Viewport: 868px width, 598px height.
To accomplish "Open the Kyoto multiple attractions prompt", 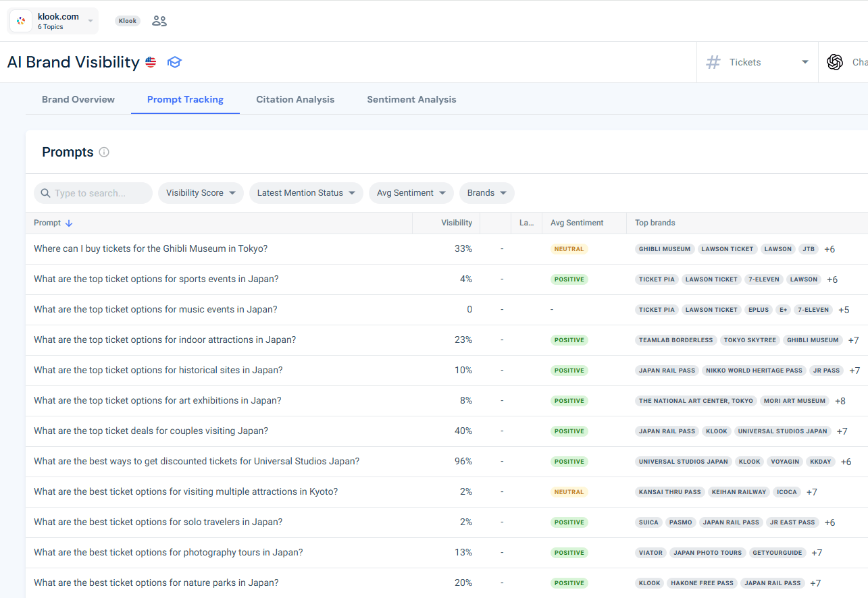I will (186, 491).
